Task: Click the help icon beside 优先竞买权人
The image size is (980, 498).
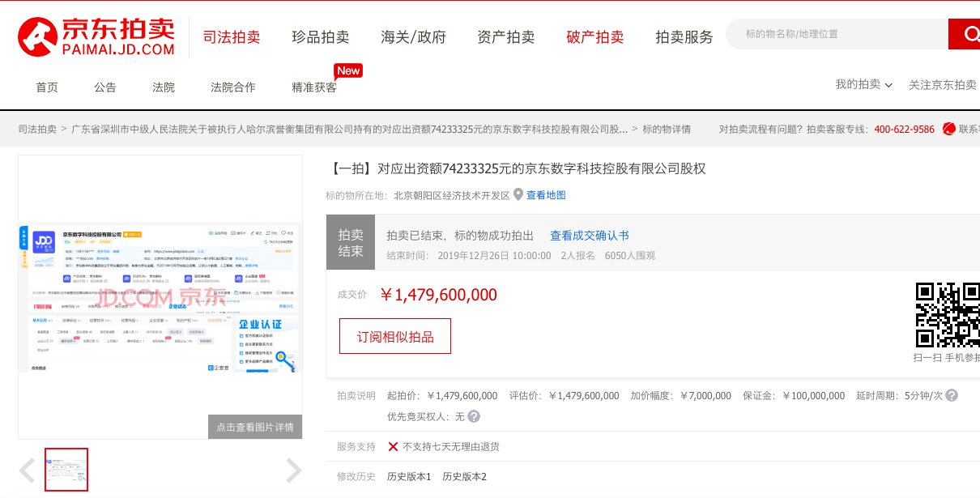Action: point(474,416)
